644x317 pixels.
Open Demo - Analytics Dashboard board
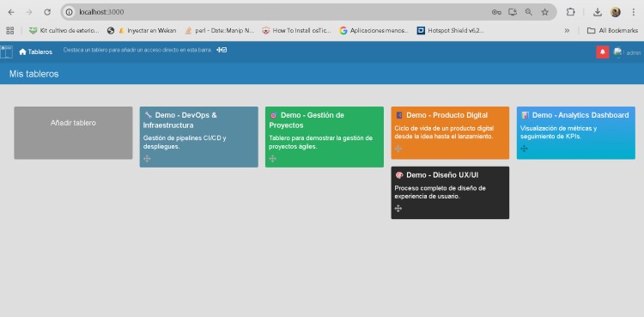pyautogui.click(x=576, y=133)
